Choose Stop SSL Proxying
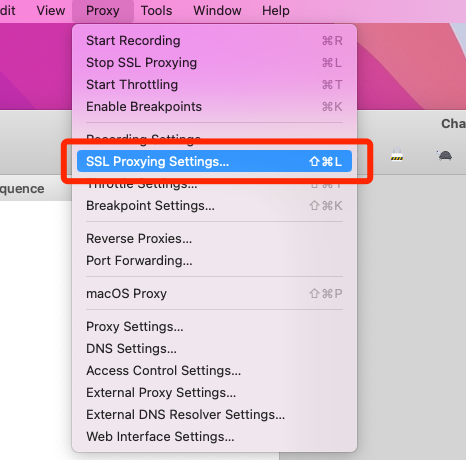The image size is (466, 460). 214,63
